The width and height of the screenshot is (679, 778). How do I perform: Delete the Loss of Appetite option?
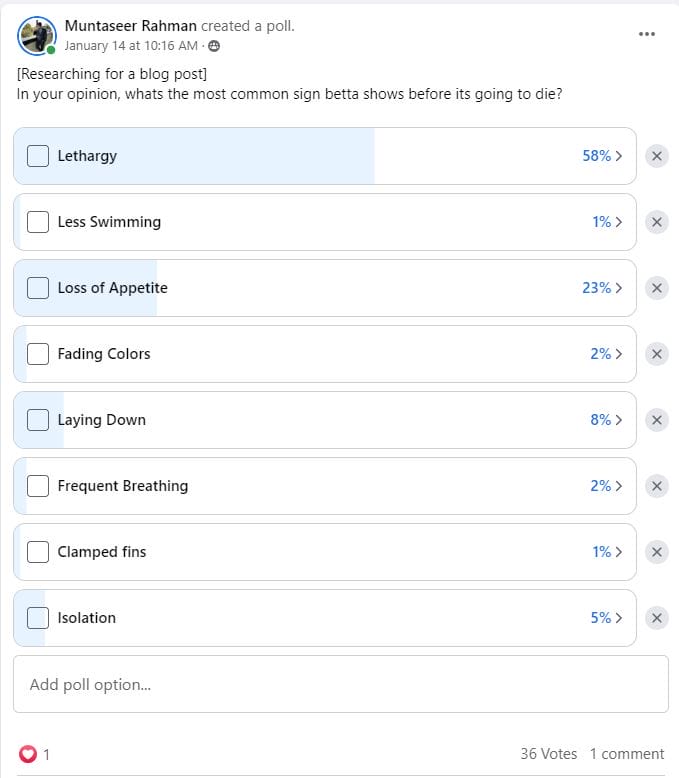[x=656, y=288]
